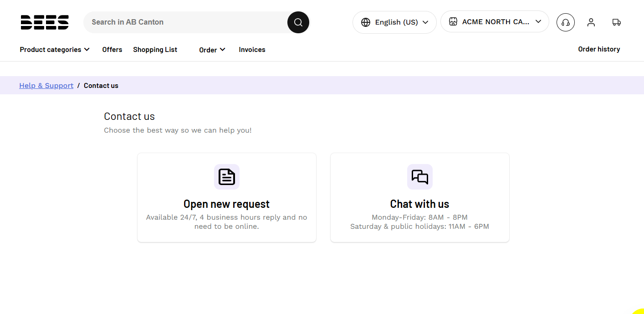The width and height of the screenshot is (644, 314).
Task: Select the Chat with us heading
Action: coord(420,204)
